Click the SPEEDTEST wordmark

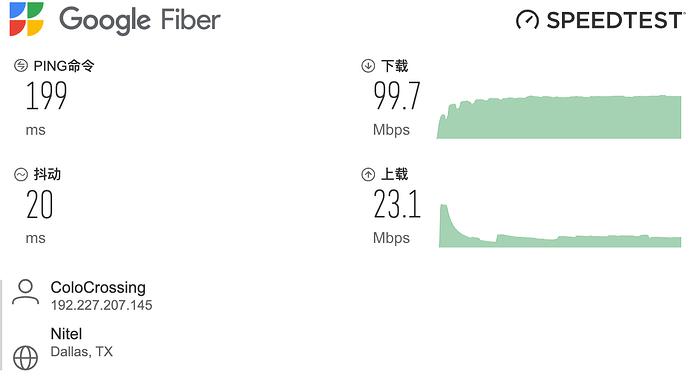point(615,20)
